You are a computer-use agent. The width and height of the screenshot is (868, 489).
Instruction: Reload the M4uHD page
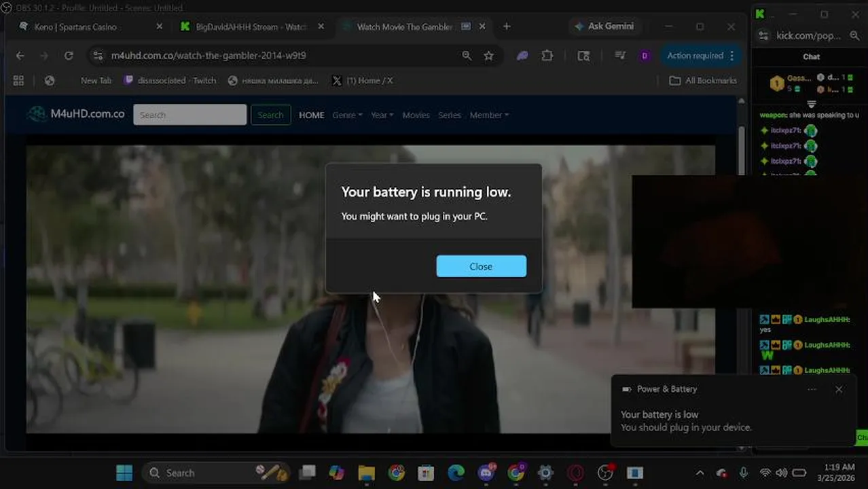pyautogui.click(x=69, y=56)
